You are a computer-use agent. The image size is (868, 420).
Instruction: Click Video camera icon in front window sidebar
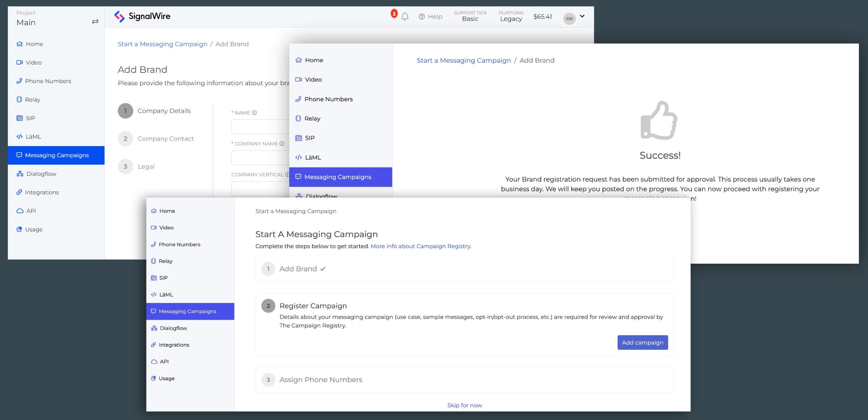click(x=154, y=227)
